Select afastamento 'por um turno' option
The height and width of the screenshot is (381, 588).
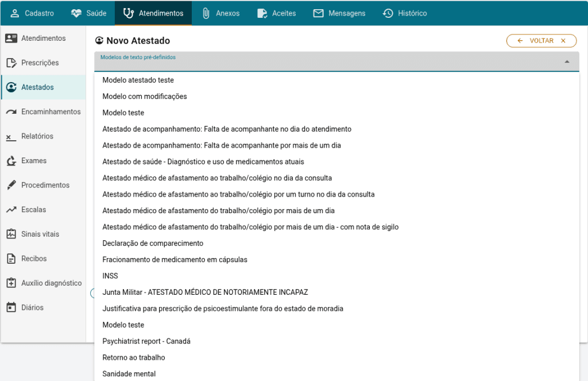click(336, 194)
